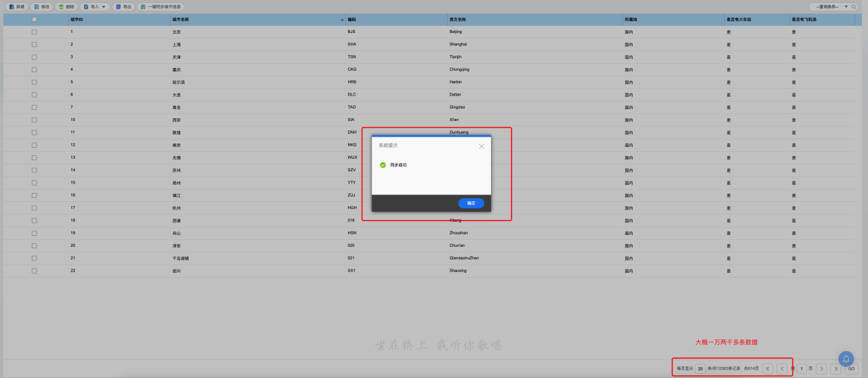
Task: Click the 新建 (New) toolbar button
Action: tap(17, 7)
